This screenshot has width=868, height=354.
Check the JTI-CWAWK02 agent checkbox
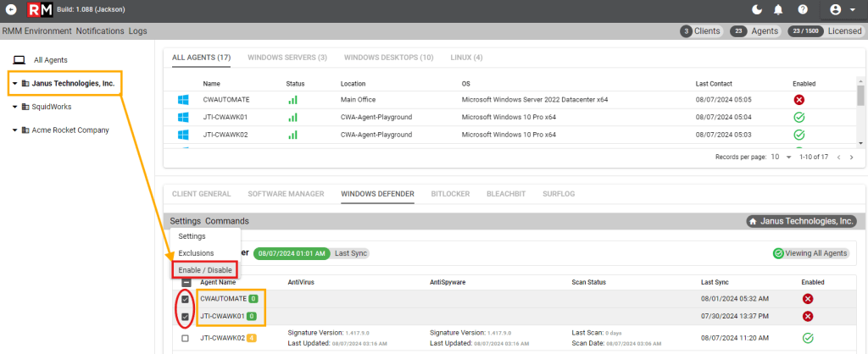pos(186,338)
